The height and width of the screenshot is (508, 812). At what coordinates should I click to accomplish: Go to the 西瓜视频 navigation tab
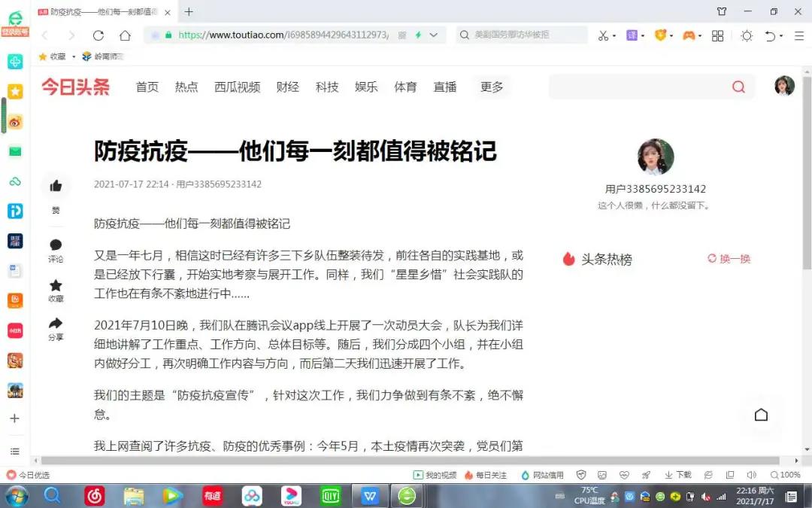pyautogui.click(x=237, y=87)
